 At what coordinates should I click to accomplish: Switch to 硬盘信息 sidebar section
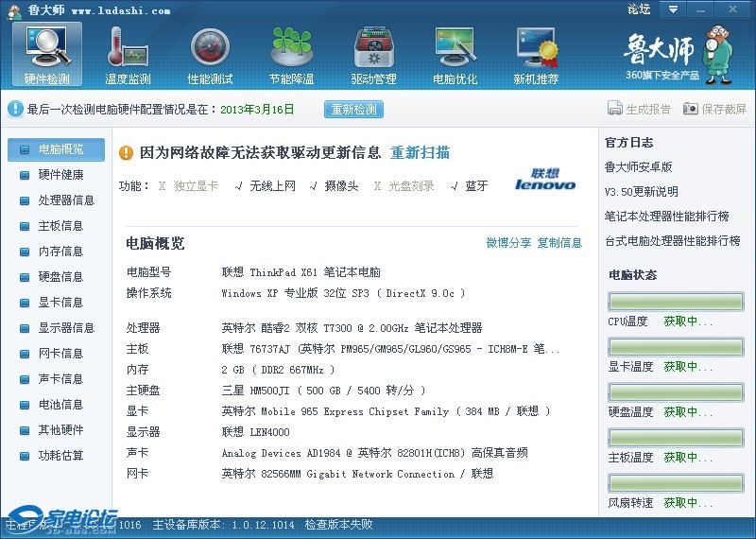[x=60, y=277]
